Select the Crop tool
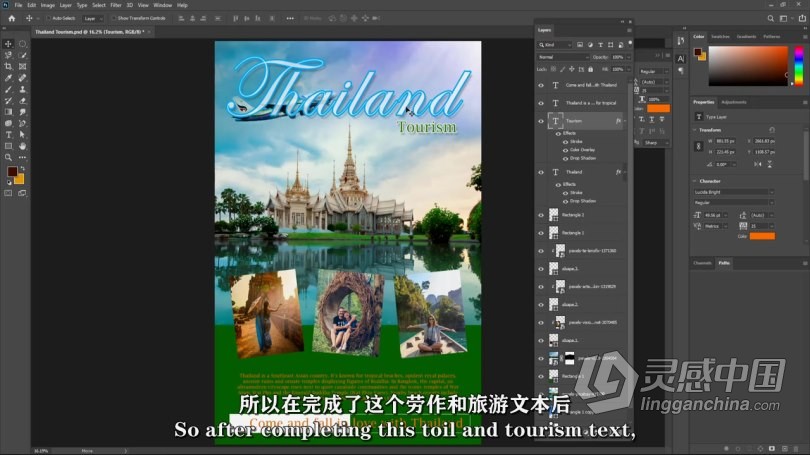810x455 pixels. [x=8, y=67]
